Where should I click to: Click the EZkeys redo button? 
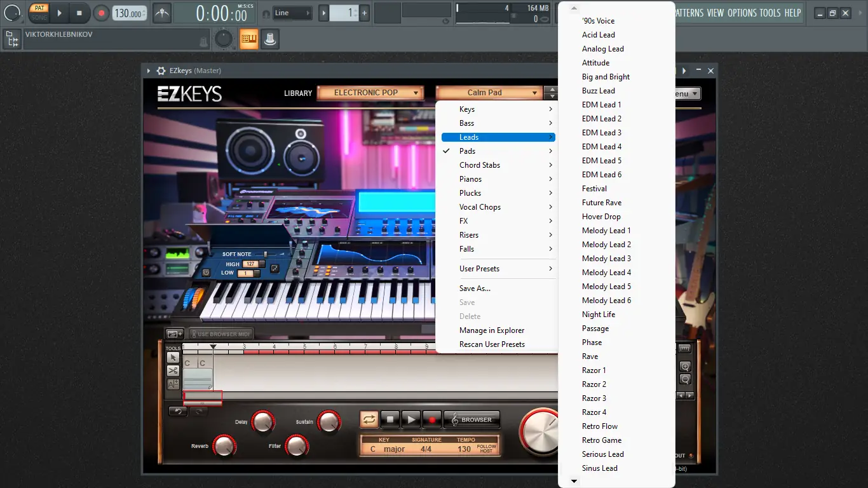coord(198,412)
